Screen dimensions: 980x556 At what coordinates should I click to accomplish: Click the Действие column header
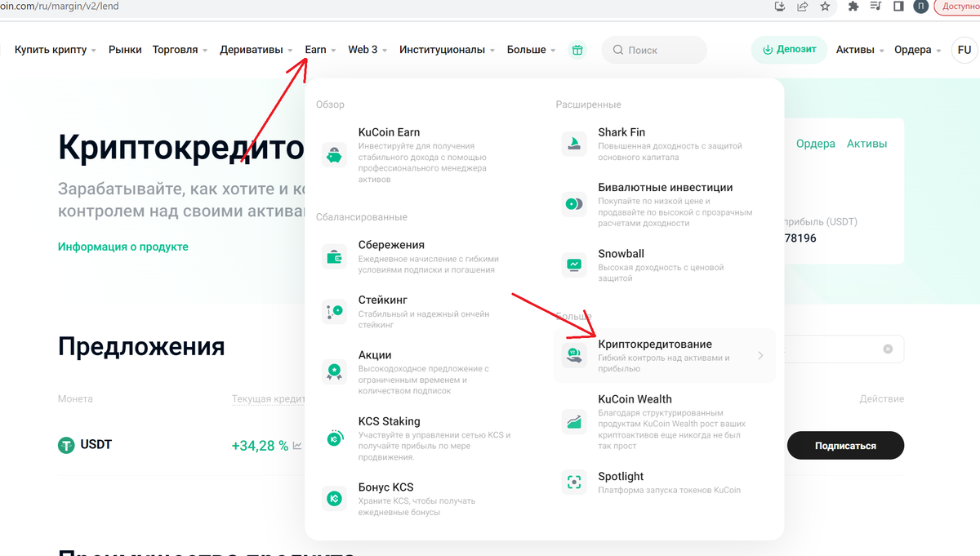(881, 399)
